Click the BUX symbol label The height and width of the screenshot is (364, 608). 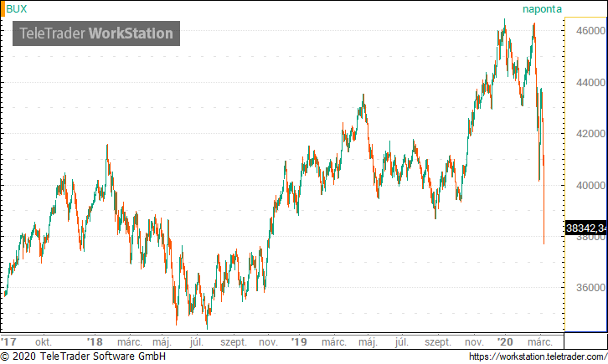point(17,9)
